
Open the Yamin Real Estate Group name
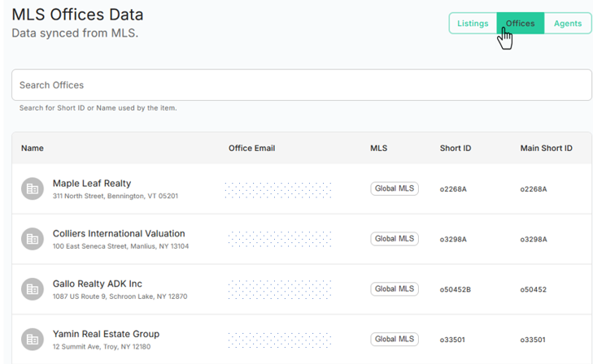coord(106,334)
